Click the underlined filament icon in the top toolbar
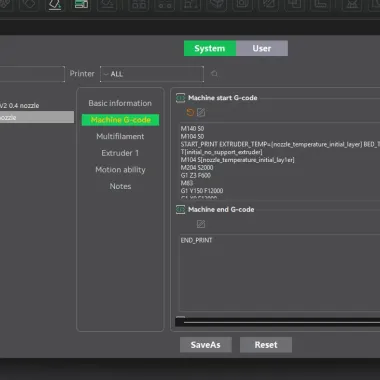The image size is (380, 380). click(55, 5)
